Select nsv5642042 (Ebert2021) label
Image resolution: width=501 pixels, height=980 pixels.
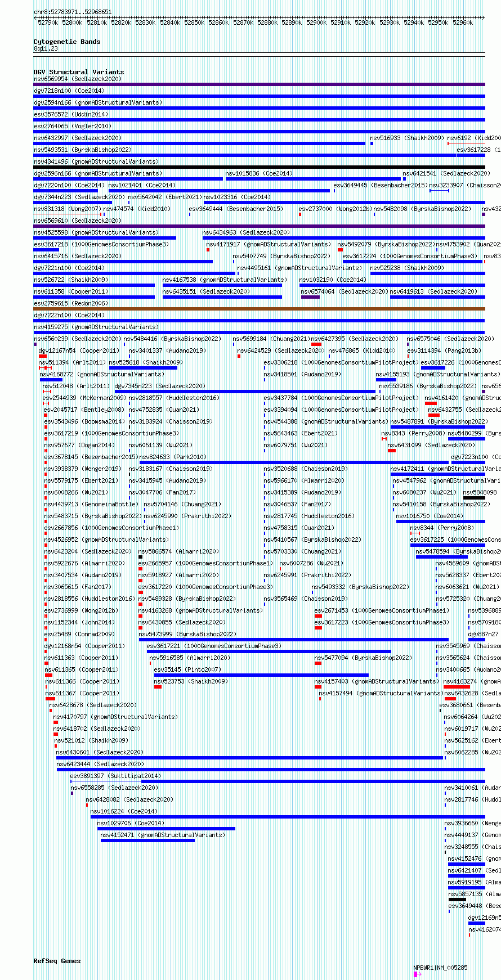(x=165, y=197)
